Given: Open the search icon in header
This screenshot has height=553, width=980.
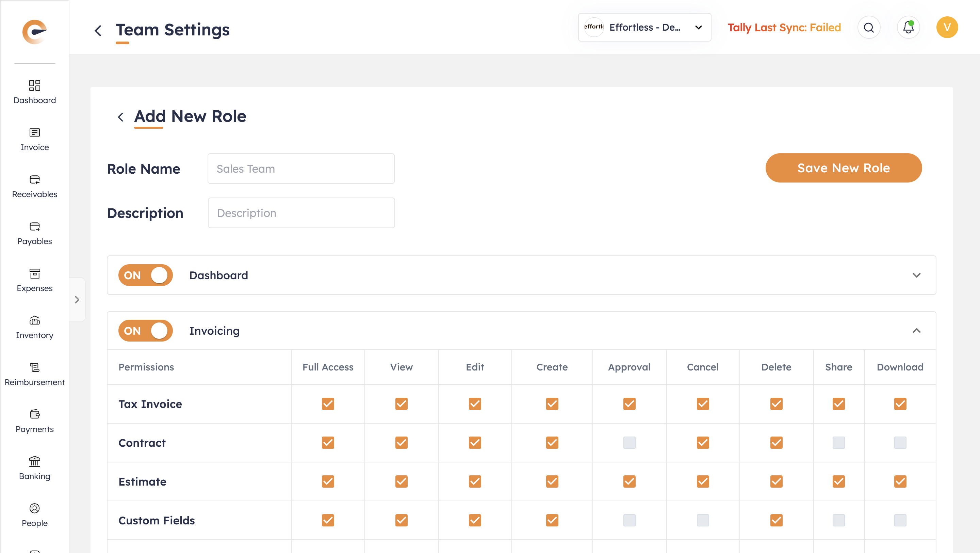Looking at the screenshot, I should [x=868, y=27].
